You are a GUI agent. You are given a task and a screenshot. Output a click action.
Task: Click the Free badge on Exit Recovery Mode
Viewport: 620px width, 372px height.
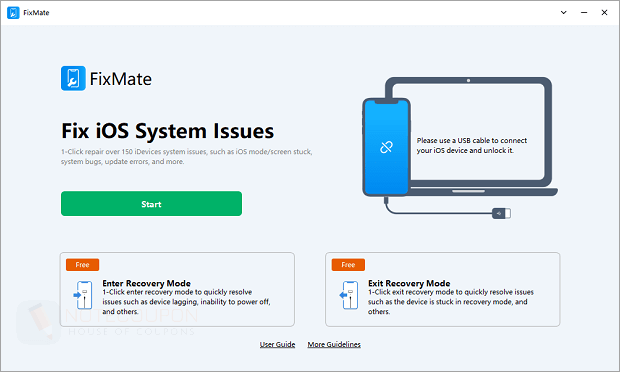(348, 264)
